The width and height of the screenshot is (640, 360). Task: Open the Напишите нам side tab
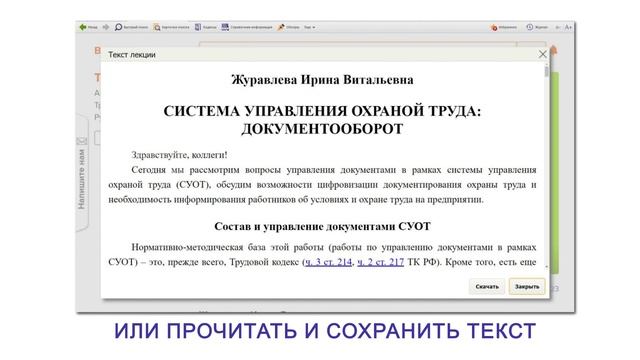coord(82,174)
